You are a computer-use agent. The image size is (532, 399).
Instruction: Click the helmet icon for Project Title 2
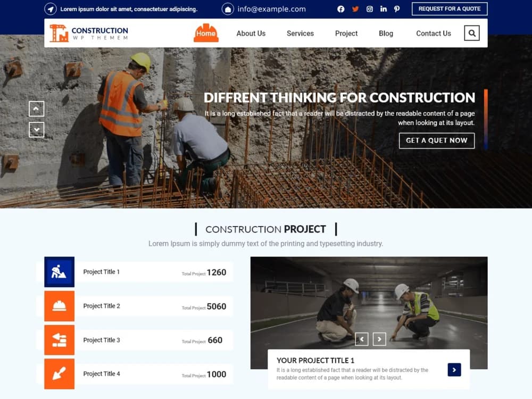point(59,306)
